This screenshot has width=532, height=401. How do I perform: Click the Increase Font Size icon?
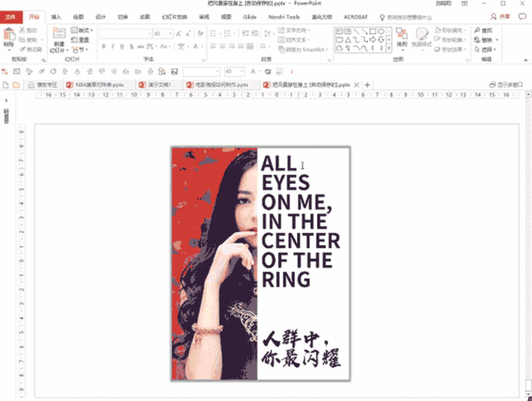[x=178, y=33]
